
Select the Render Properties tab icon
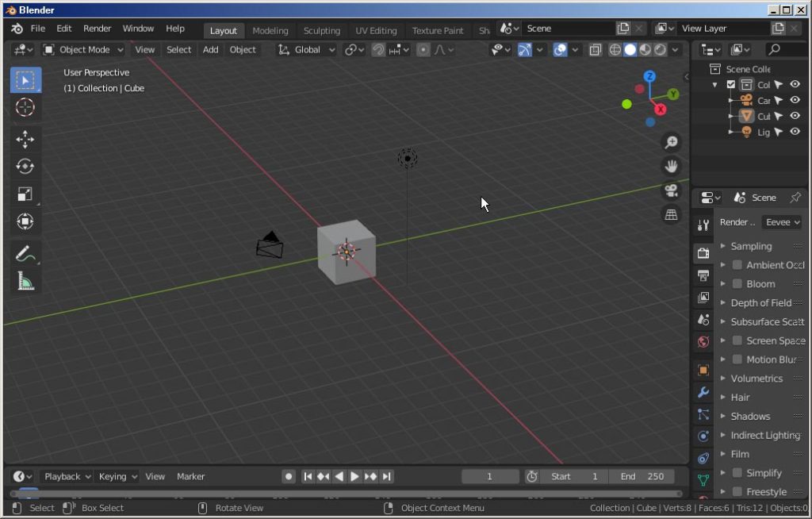point(703,252)
